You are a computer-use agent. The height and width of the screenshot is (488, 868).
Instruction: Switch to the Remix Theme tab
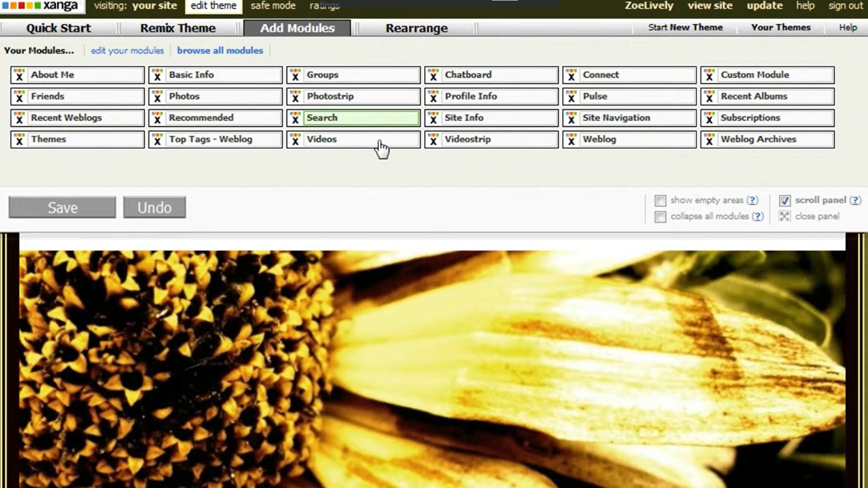point(178,28)
